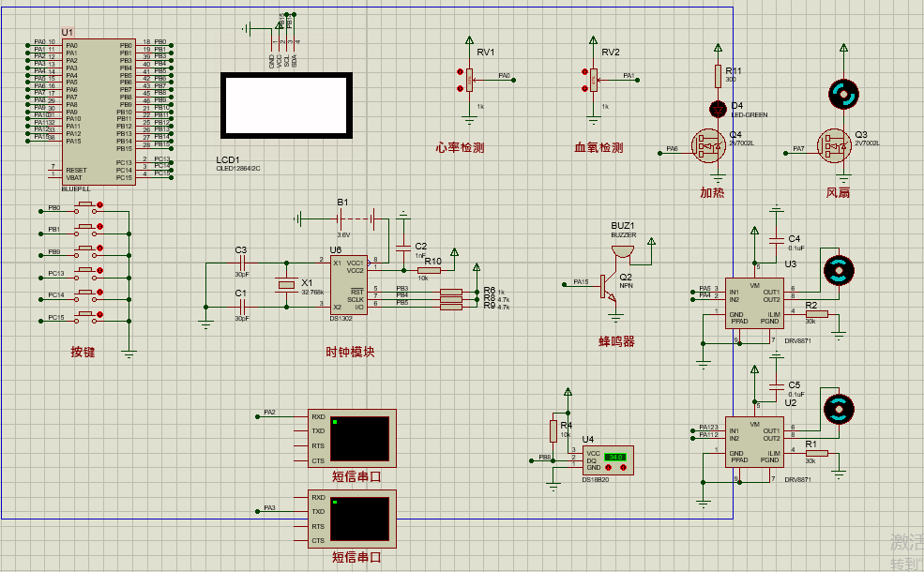Select the NPN transistor Q2
Viewport: 924px width, 572px height.
(x=608, y=287)
